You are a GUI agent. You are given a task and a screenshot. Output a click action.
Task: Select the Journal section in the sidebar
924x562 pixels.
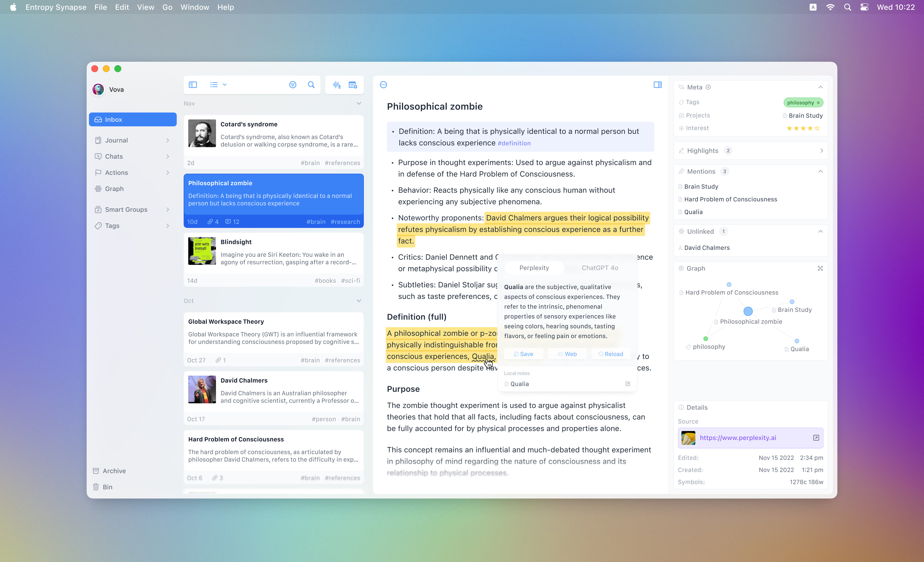[x=117, y=140]
